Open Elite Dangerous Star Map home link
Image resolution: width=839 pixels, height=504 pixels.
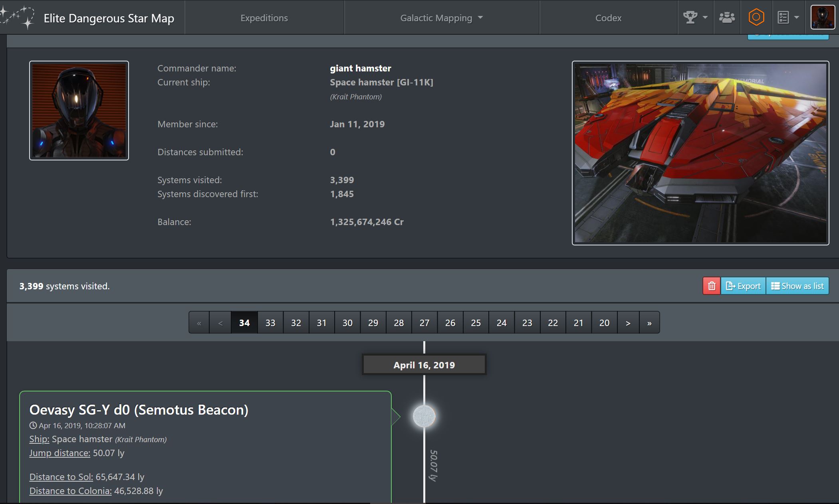pyautogui.click(x=109, y=18)
